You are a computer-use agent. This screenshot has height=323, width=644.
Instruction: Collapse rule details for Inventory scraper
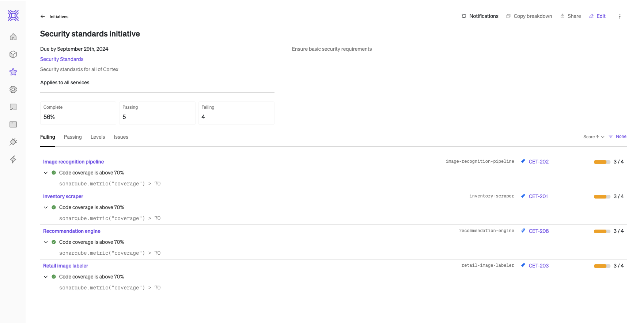[46, 208]
